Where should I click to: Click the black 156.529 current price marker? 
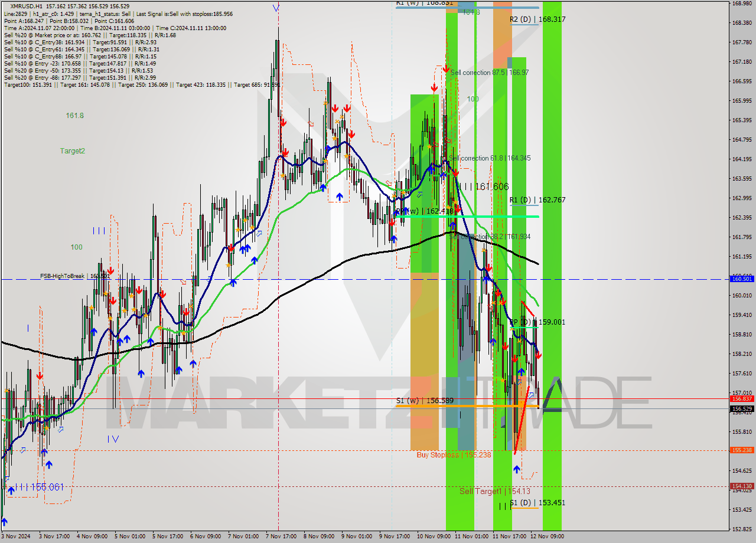pos(742,408)
